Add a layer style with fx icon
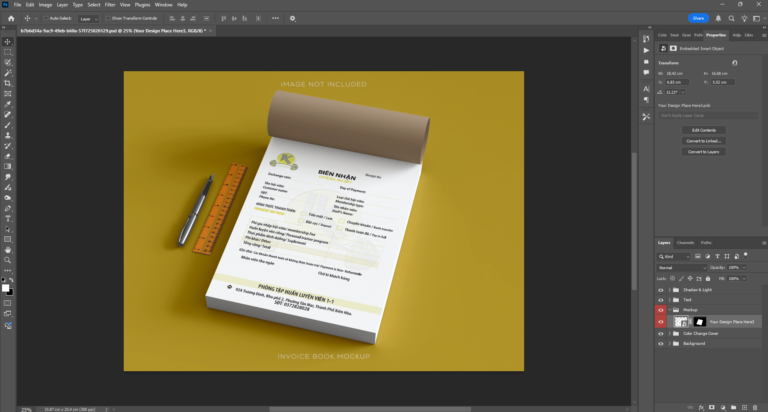This screenshot has width=768, height=412. click(701, 407)
